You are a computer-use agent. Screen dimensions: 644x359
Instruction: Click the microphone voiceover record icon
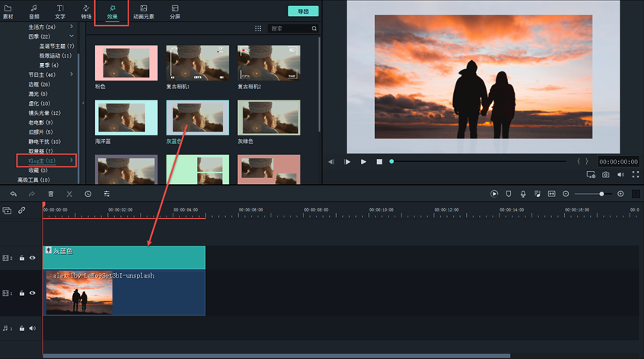click(523, 194)
